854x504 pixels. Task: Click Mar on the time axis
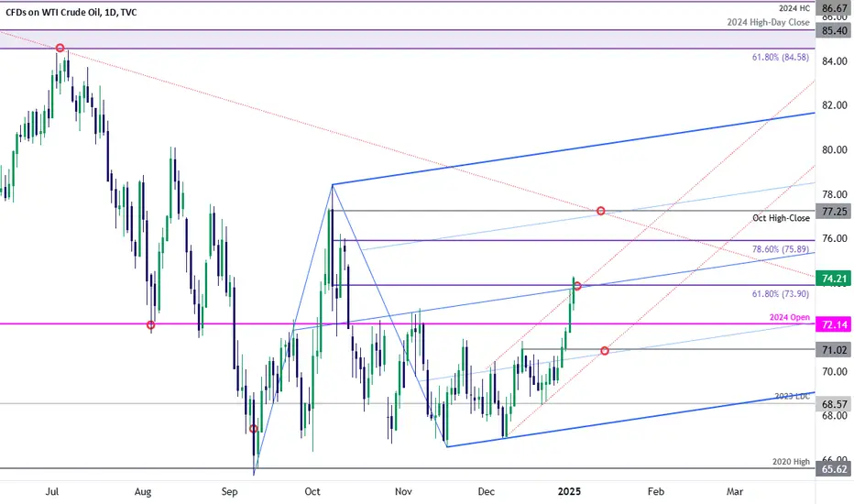tap(735, 491)
